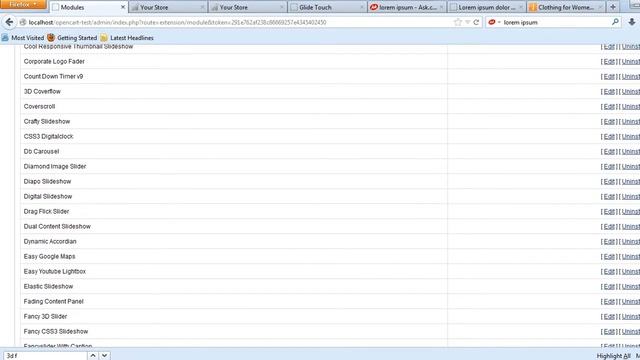Open Getting Started bookmark
640x360 pixels.
[x=72, y=38]
